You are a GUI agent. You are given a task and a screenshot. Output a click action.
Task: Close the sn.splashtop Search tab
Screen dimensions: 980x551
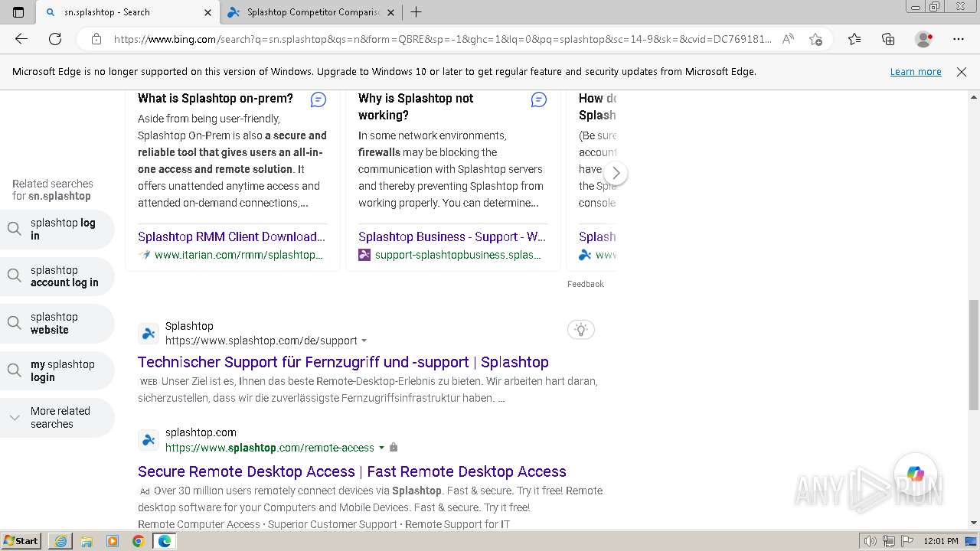coord(207,12)
